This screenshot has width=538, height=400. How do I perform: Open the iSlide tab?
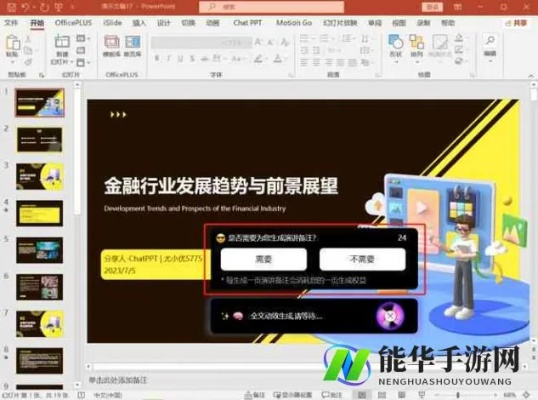coord(113,23)
